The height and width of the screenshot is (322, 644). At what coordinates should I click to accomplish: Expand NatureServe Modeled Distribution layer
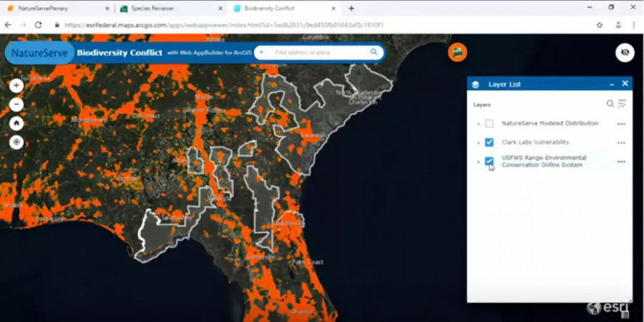pos(478,124)
